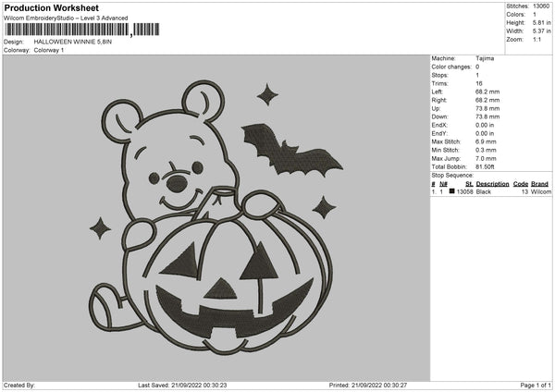Click the 'Production Worksheet' title

(x=51, y=7)
